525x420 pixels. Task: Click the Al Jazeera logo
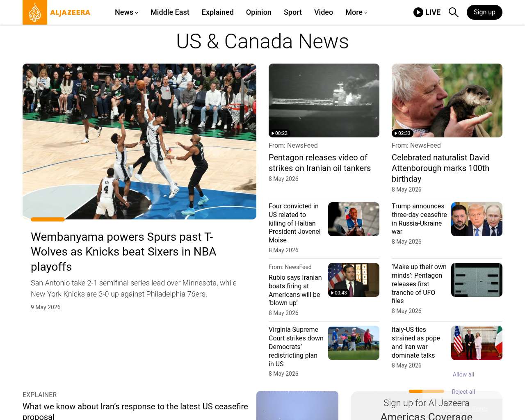pyautogui.click(x=57, y=12)
